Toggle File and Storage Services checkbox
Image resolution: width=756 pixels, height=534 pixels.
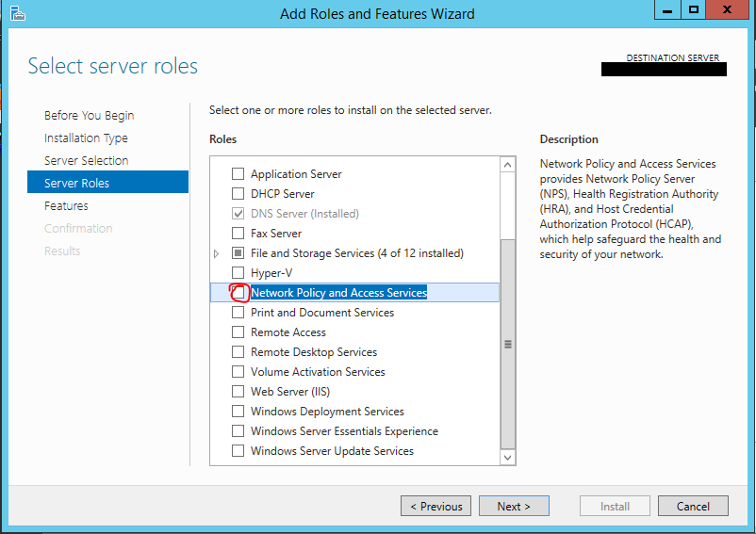coord(238,252)
